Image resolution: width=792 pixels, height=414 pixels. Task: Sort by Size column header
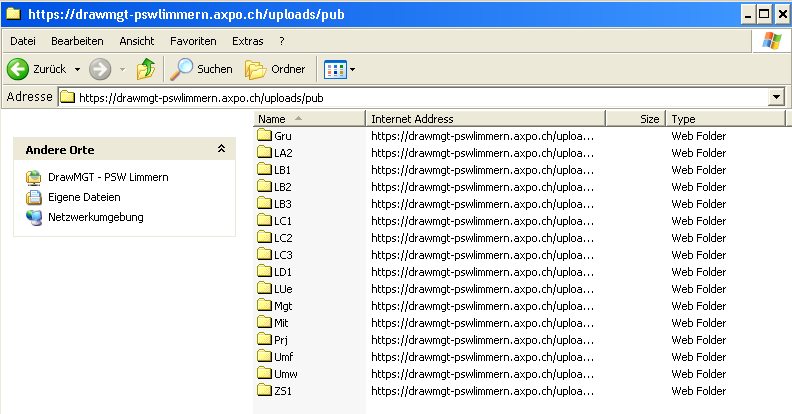coord(635,119)
